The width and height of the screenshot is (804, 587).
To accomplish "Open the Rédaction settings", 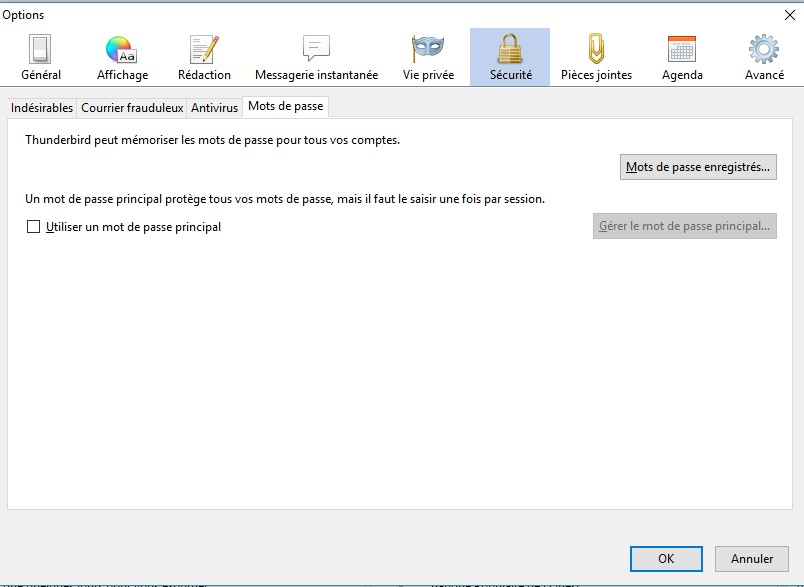I will coord(204,53).
